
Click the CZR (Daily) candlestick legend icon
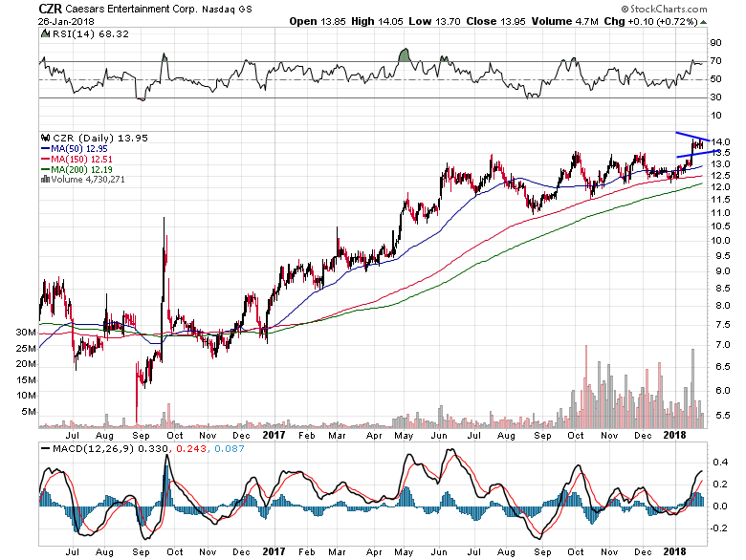43,137
